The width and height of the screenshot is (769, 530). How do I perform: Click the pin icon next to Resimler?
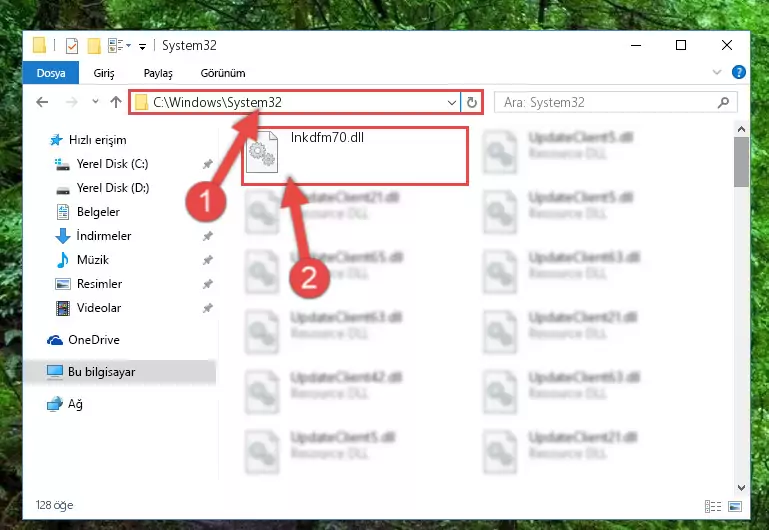[207, 284]
